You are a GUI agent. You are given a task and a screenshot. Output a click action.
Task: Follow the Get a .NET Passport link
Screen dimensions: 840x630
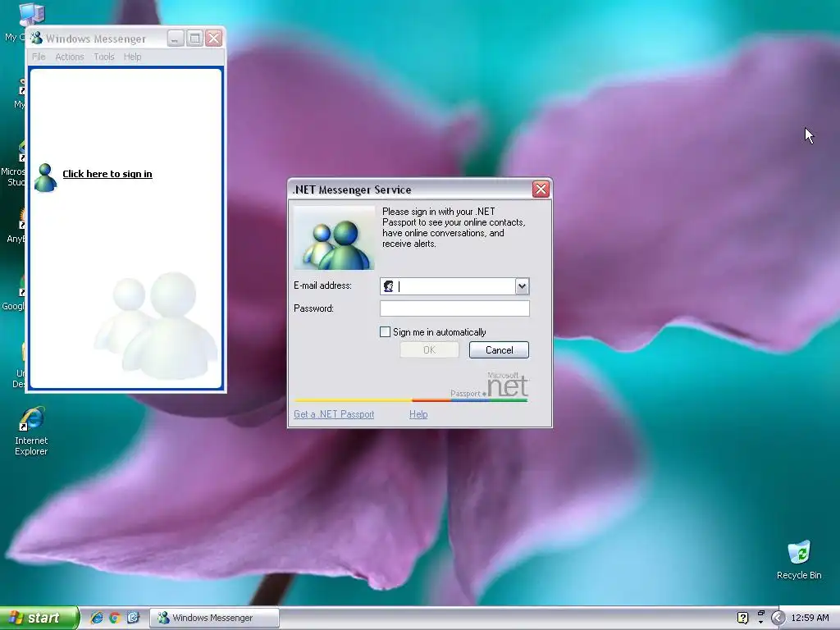pos(334,414)
